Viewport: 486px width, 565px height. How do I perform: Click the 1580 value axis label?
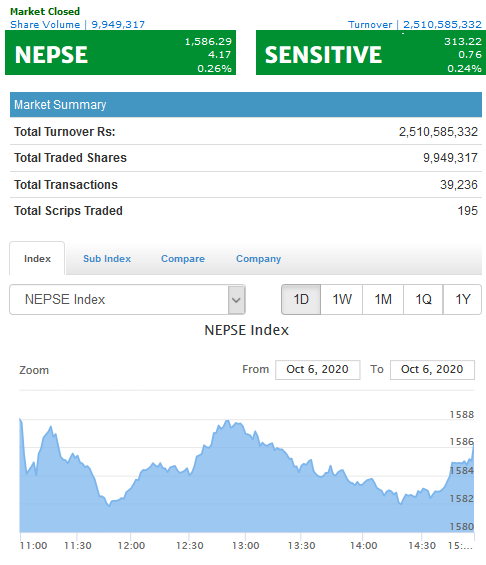462,526
